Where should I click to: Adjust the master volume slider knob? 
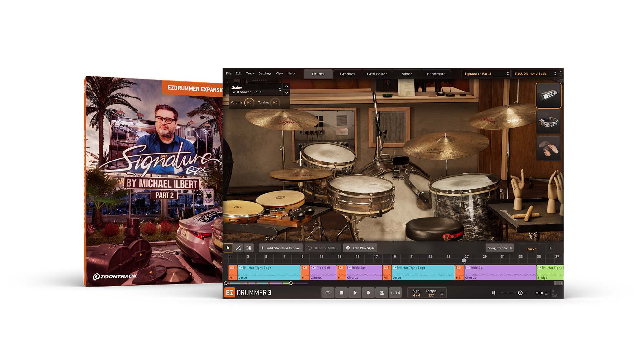pyautogui.click(x=520, y=293)
